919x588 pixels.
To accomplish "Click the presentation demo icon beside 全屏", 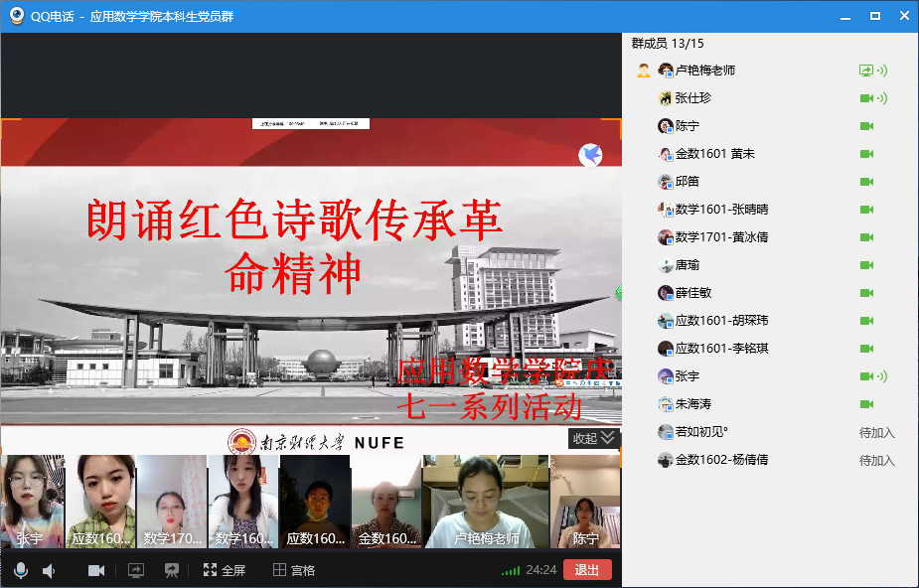I will (x=172, y=570).
